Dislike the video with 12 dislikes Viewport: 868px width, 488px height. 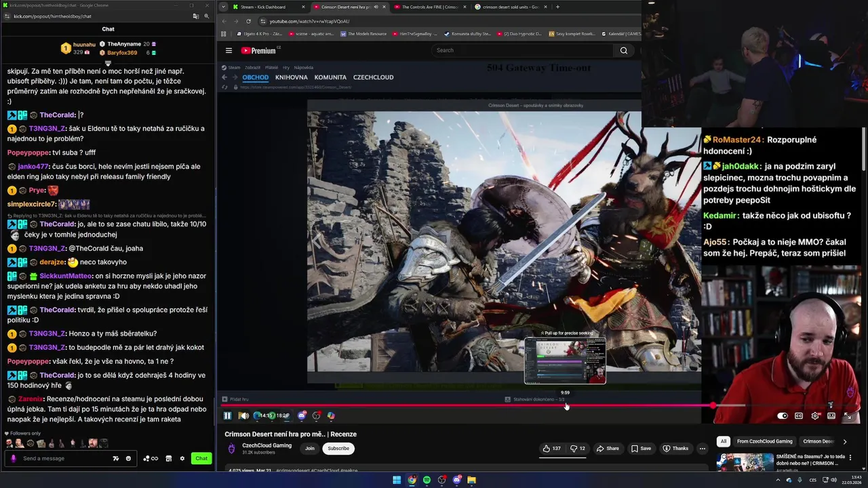pos(578,448)
